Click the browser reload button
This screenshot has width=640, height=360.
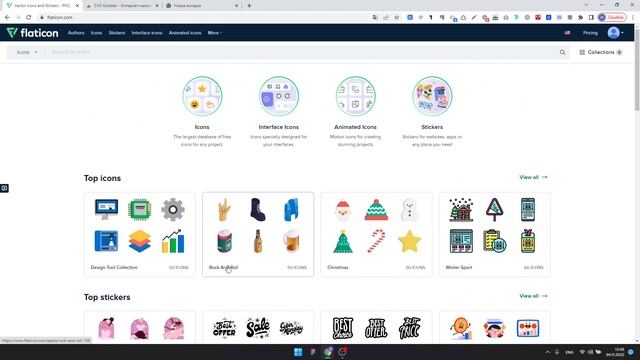coord(28,17)
